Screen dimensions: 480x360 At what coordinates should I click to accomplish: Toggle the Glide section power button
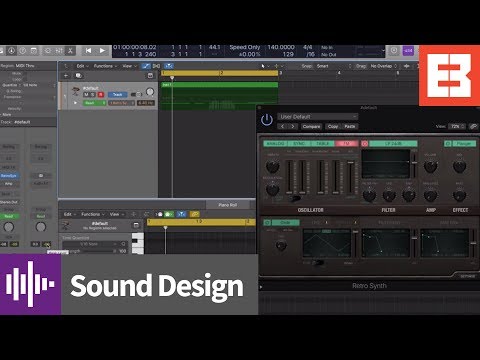click(x=267, y=222)
